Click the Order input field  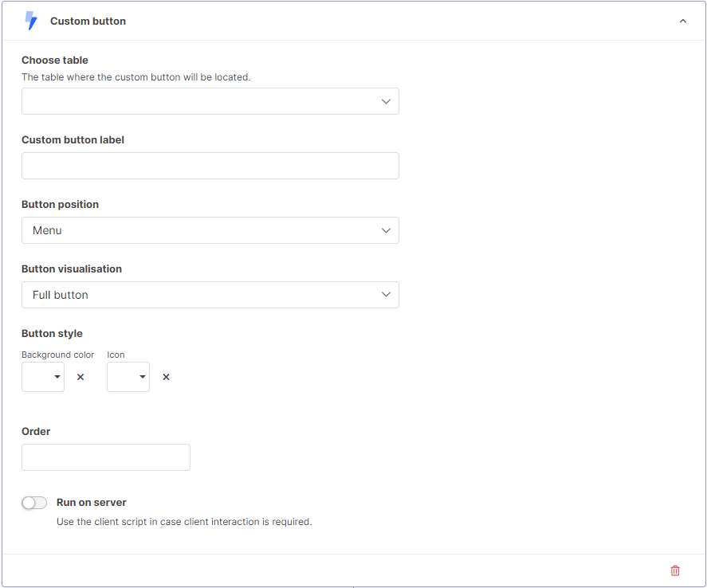(106, 457)
